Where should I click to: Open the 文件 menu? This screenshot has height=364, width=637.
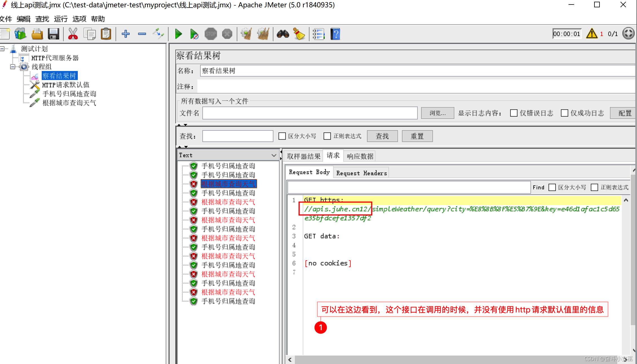click(6, 19)
